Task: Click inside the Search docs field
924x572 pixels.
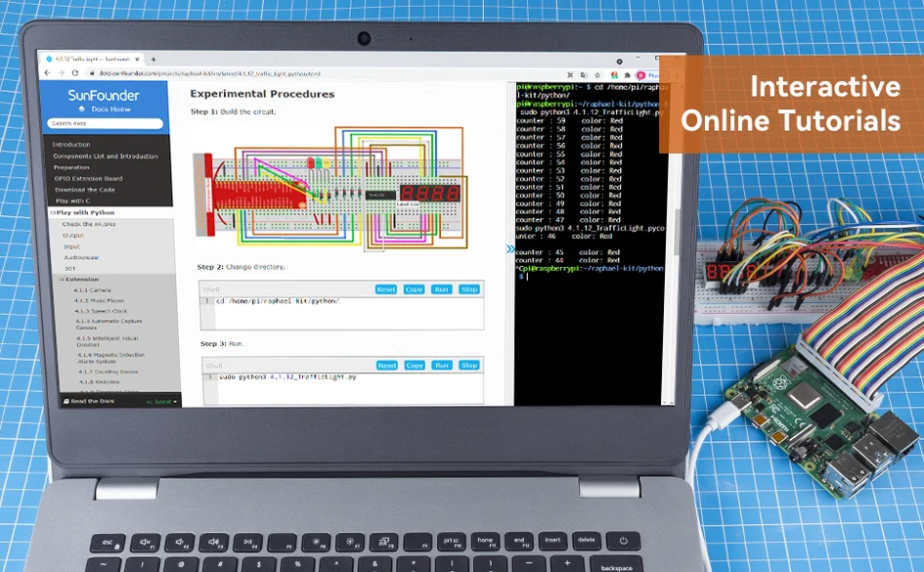Action: point(106,123)
